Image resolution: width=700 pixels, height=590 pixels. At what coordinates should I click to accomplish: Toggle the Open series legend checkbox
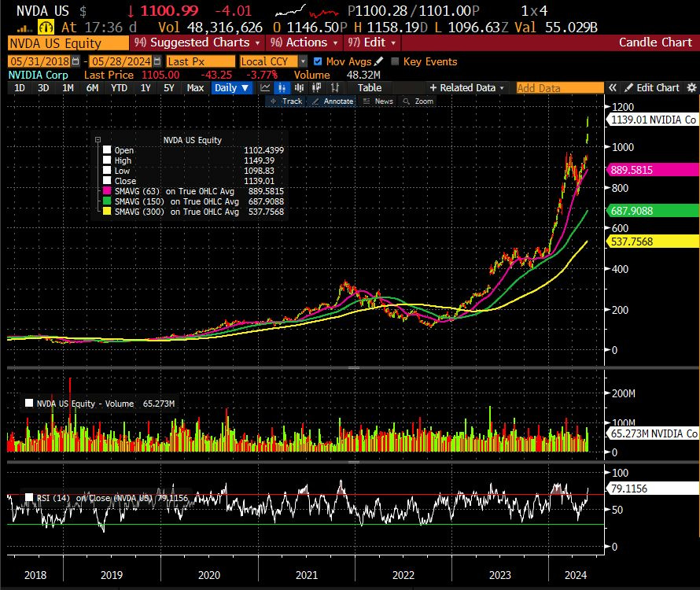click(x=107, y=149)
